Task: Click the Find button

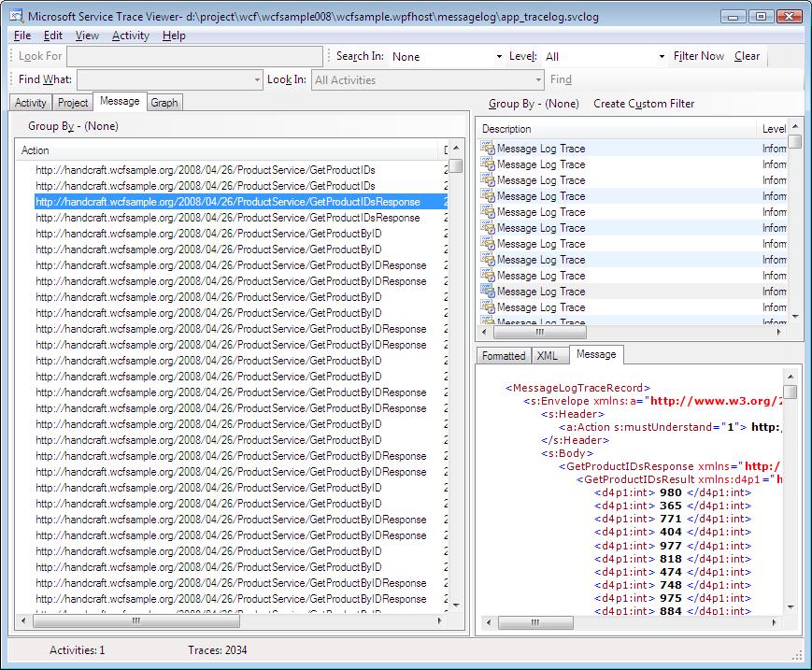Action: (561, 79)
